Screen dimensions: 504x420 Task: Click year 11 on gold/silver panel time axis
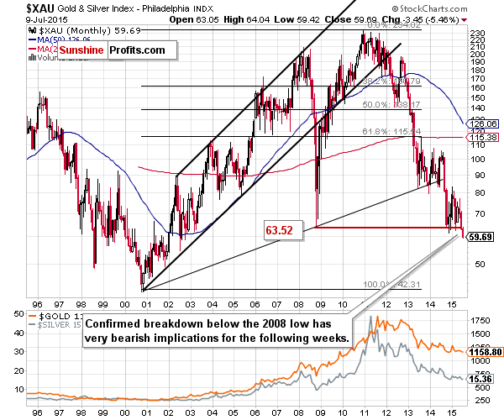click(365, 413)
